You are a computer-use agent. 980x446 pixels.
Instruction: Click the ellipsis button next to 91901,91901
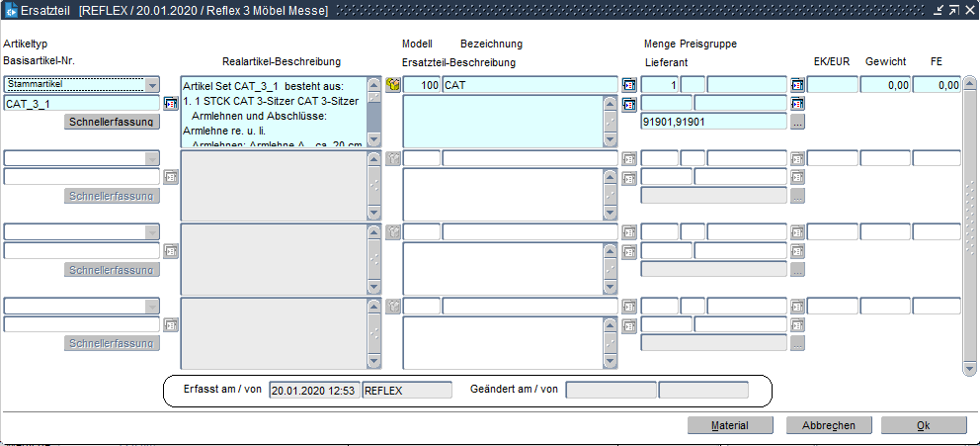tap(797, 122)
